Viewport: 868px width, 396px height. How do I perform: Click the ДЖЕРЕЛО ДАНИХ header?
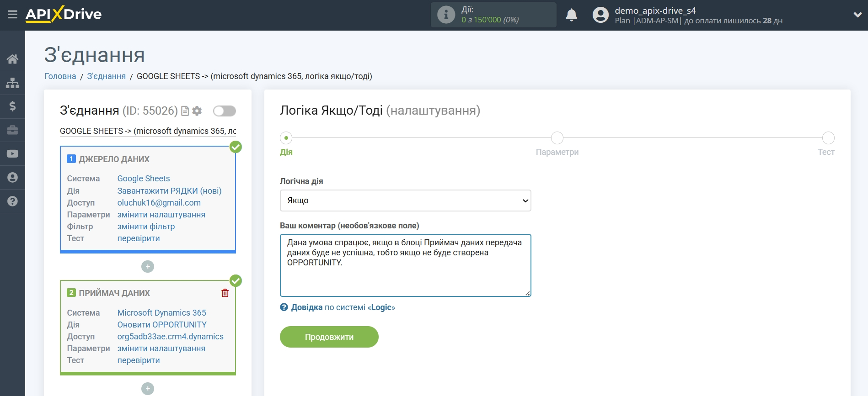coord(114,159)
